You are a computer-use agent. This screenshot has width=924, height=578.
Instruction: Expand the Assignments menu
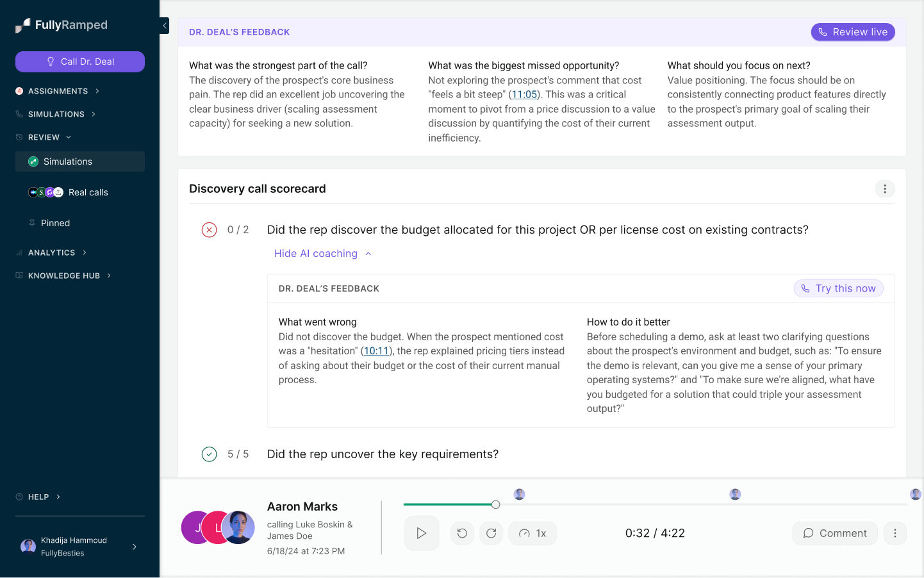pyautogui.click(x=58, y=91)
